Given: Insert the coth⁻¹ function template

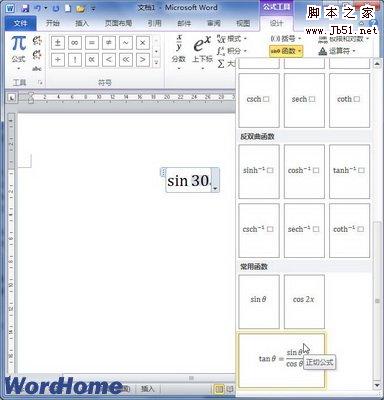Looking at the screenshot, I should 349,230.
